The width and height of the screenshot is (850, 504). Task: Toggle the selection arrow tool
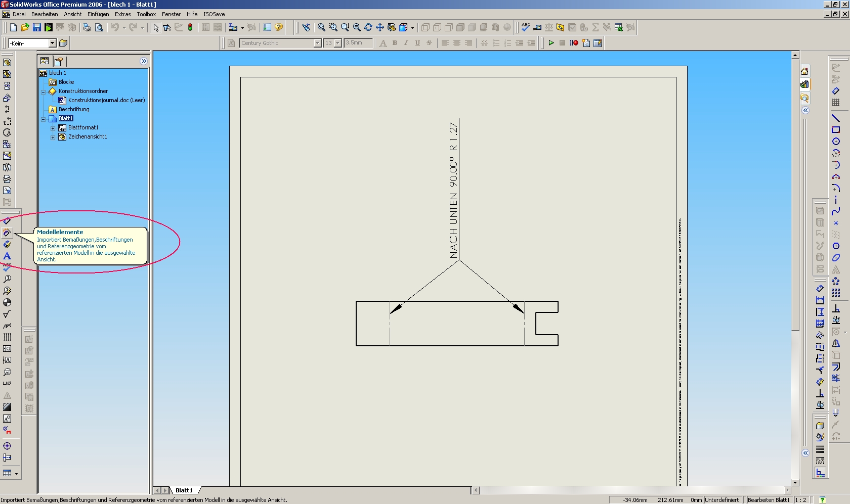pos(155,27)
